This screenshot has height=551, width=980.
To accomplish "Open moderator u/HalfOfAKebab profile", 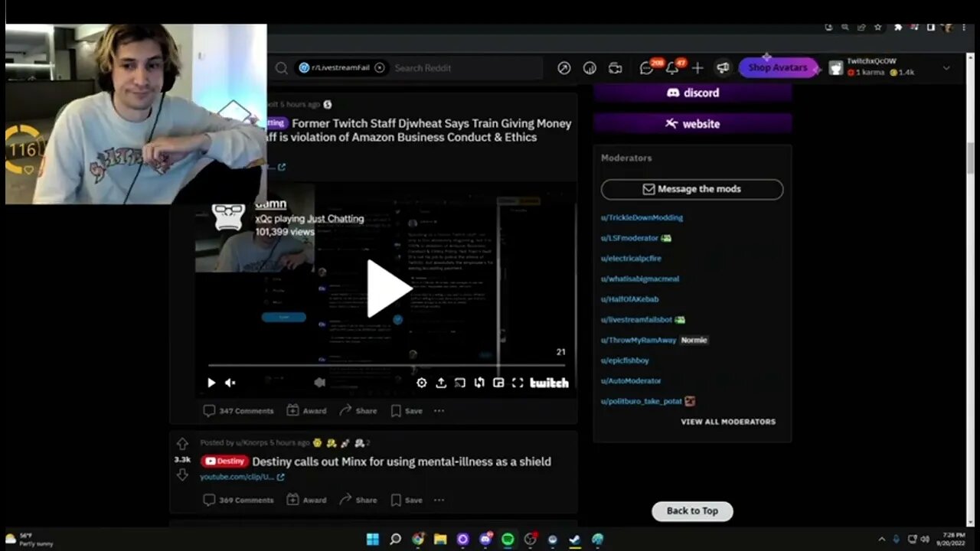I will tap(629, 299).
